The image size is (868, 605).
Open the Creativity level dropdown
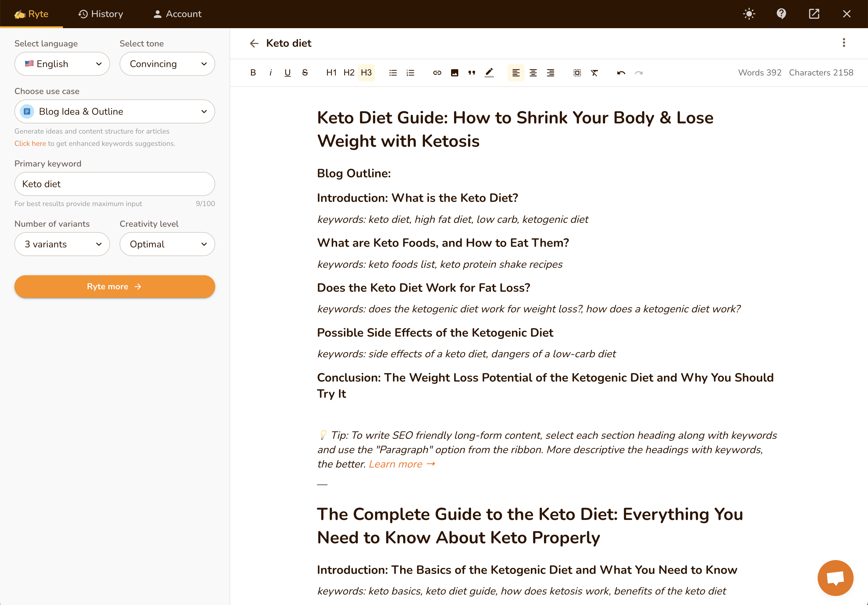click(x=167, y=244)
